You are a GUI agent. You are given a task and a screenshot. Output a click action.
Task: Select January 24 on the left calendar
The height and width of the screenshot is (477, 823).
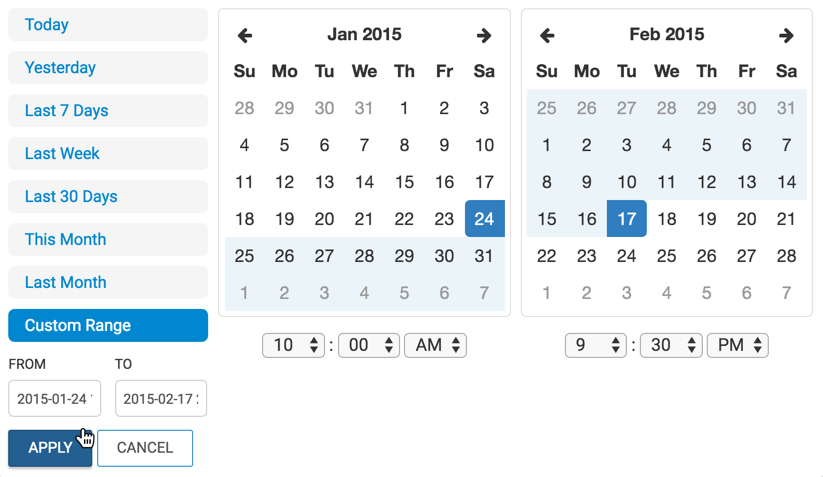click(x=484, y=219)
